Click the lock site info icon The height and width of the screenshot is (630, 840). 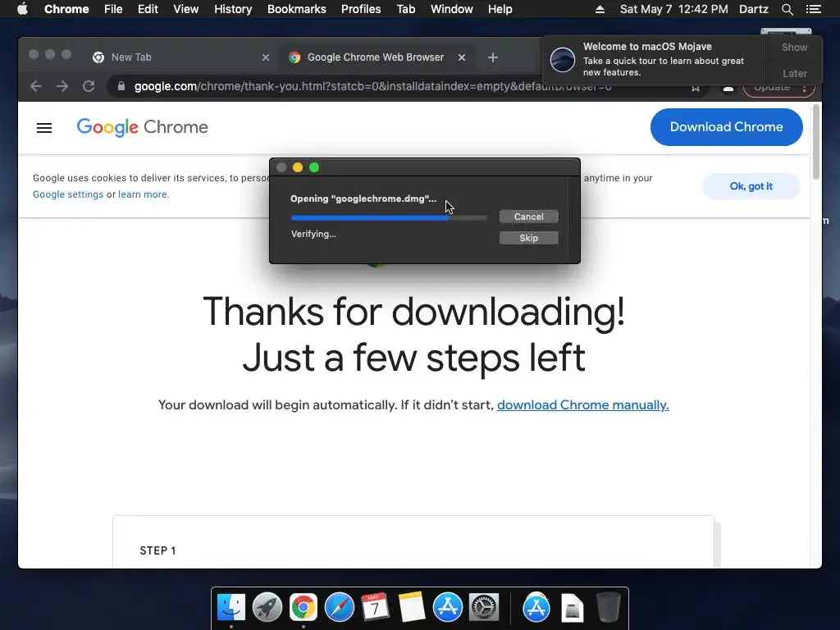(x=121, y=86)
